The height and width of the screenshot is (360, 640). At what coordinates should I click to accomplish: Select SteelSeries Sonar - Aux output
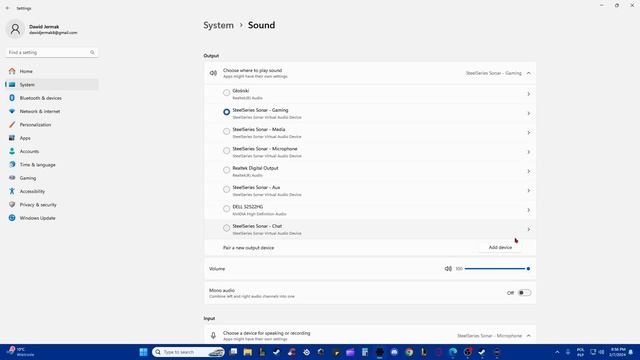[x=227, y=189]
